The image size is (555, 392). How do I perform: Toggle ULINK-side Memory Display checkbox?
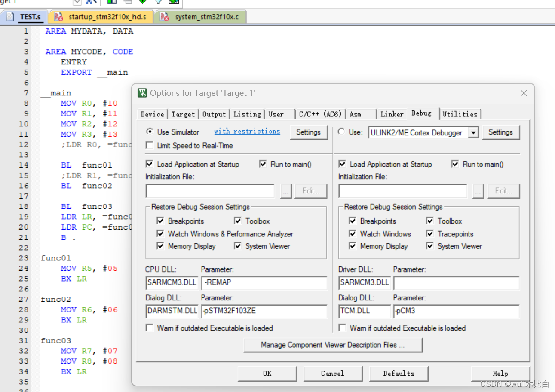(x=353, y=246)
